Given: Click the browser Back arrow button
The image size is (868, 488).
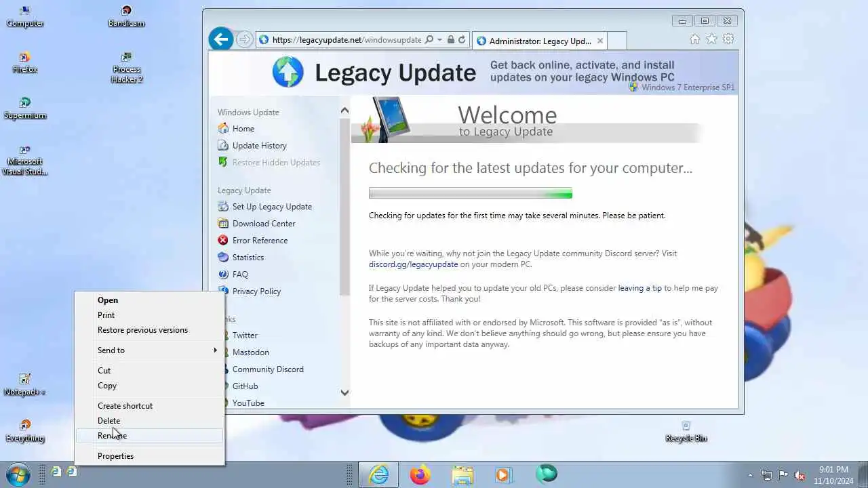Looking at the screenshot, I should pyautogui.click(x=221, y=39).
